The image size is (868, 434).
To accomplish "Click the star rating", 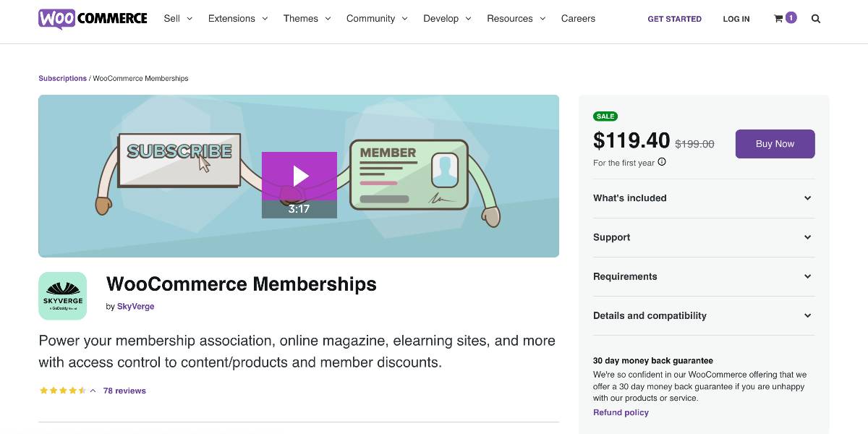I will tap(63, 391).
